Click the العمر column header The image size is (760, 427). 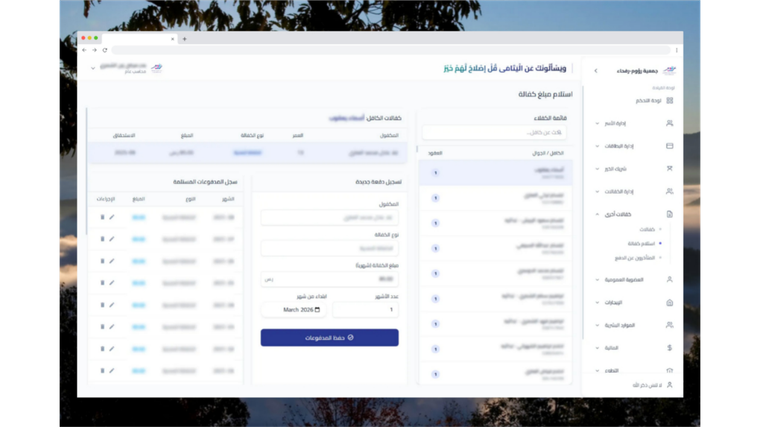tap(298, 136)
